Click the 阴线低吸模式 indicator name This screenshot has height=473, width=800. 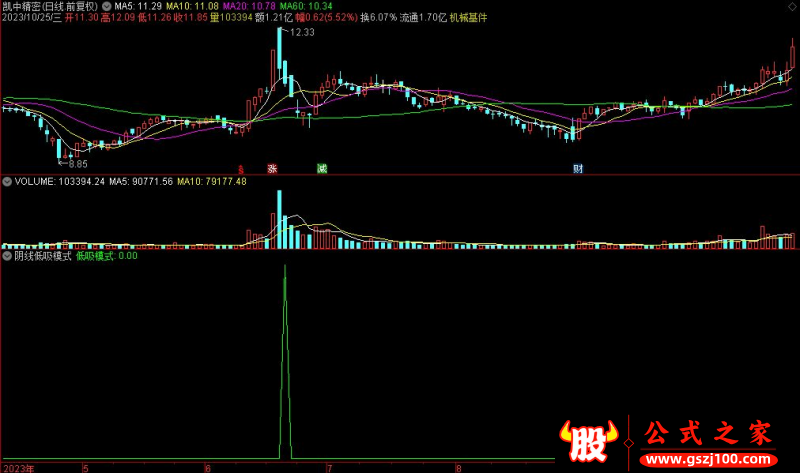[43, 256]
